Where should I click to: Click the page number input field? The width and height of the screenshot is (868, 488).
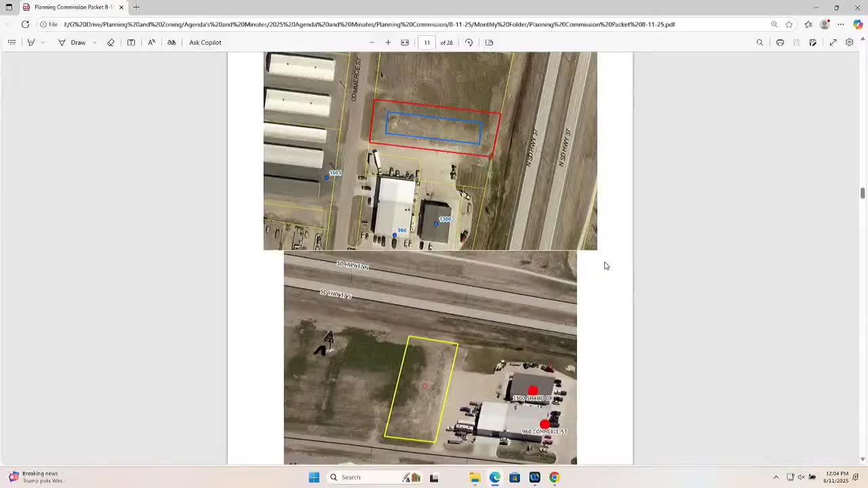(427, 42)
